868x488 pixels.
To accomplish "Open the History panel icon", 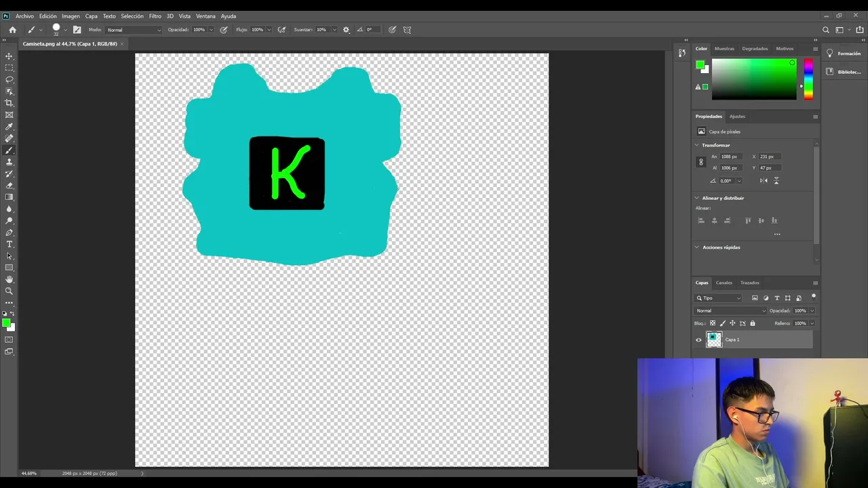I will click(x=682, y=53).
